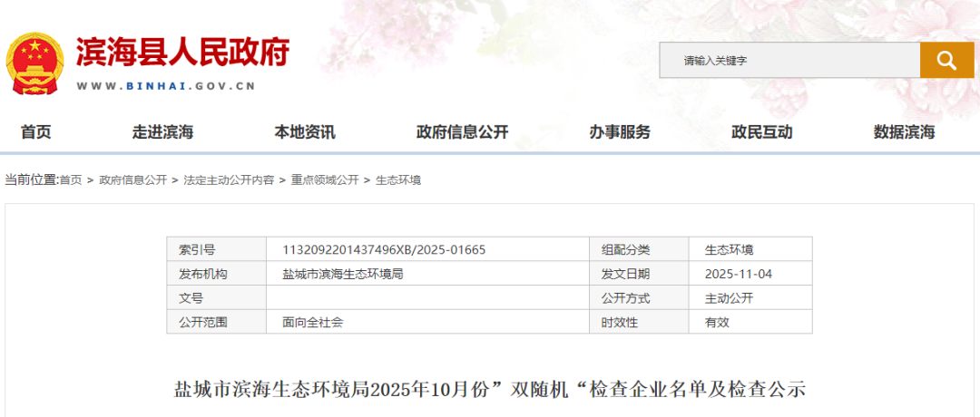Open the 数据滨海 navigation item
The height and width of the screenshot is (417, 980).
pyautogui.click(x=904, y=132)
